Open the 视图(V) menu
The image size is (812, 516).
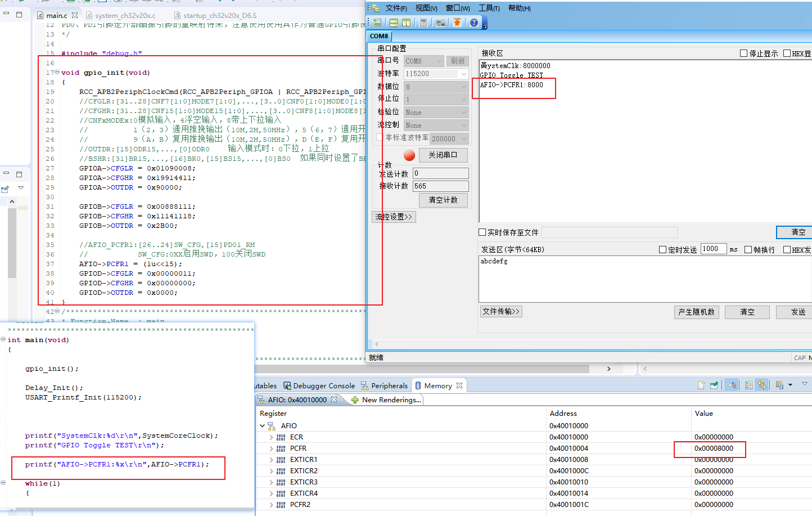click(426, 8)
